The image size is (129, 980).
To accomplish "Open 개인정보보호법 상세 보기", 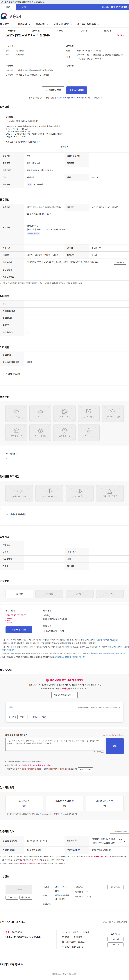I will point(64,695).
